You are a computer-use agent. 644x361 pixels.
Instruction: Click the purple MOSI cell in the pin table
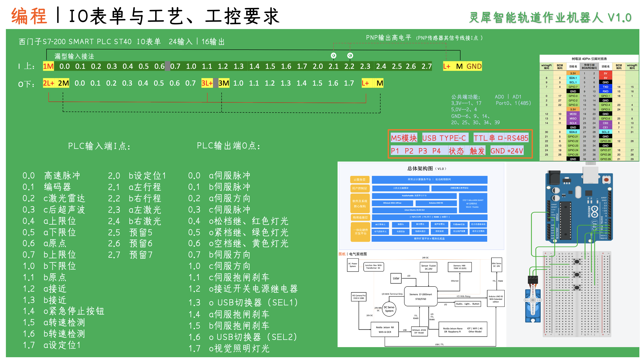(x=573, y=114)
